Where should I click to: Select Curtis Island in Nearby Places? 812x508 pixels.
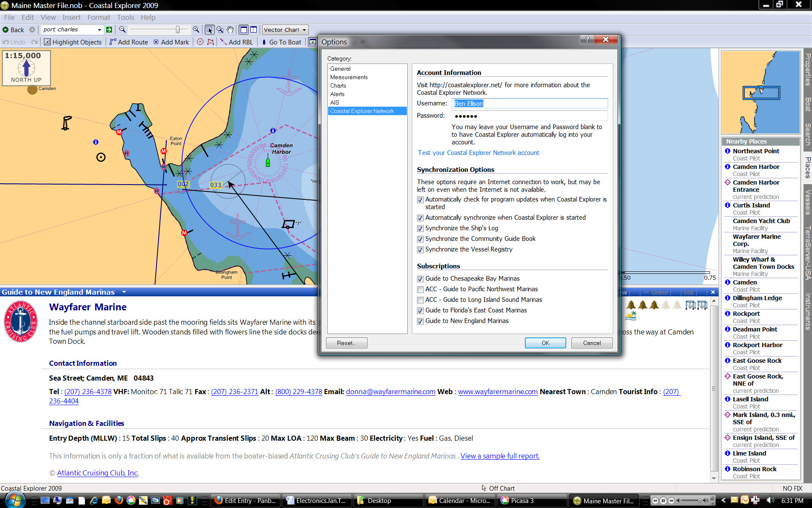click(760, 209)
